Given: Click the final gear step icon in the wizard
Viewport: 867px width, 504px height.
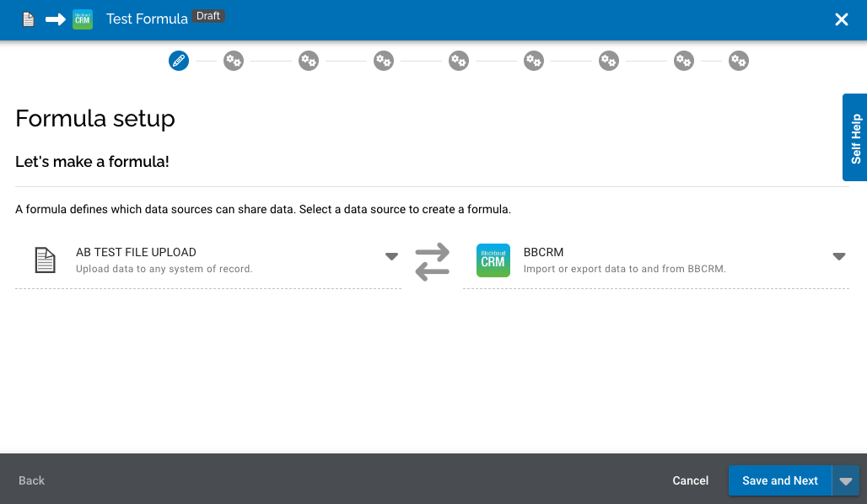Looking at the screenshot, I should [739, 60].
